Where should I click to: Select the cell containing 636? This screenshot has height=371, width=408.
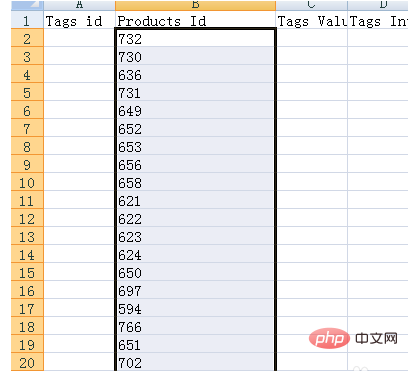click(196, 75)
